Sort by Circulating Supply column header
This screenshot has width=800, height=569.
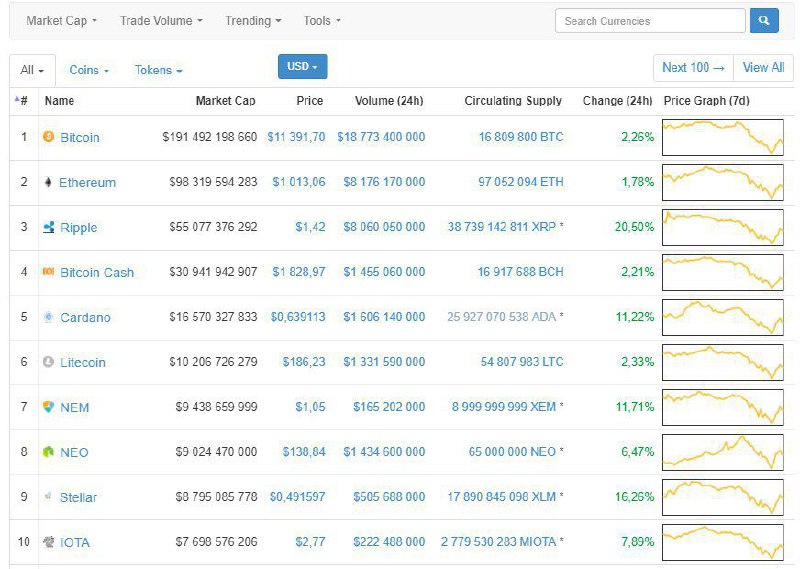(x=513, y=101)
